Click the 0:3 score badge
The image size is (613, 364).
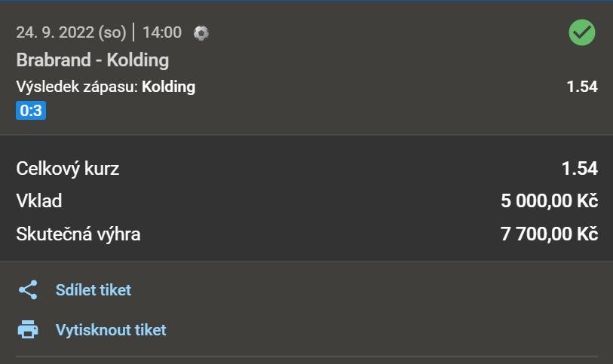point(31,112)
